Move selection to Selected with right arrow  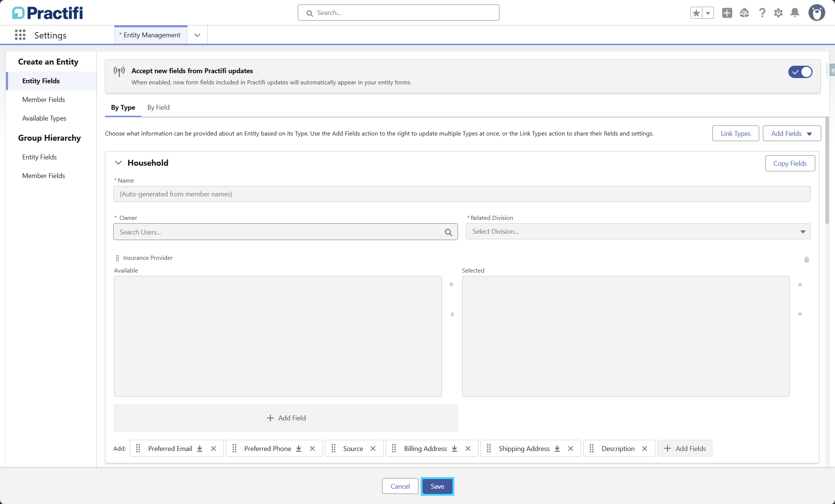tap(452, 284)
